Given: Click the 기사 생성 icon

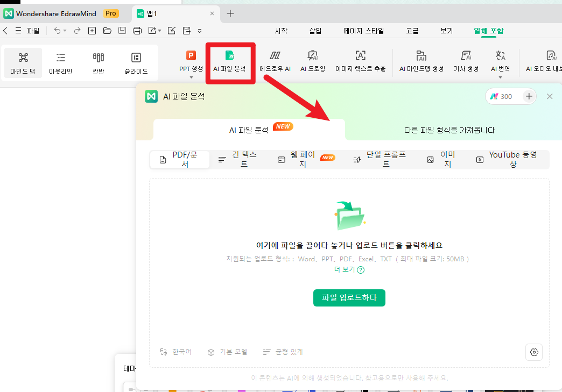Looking at the screenshot, I should (x=466, y=56).
